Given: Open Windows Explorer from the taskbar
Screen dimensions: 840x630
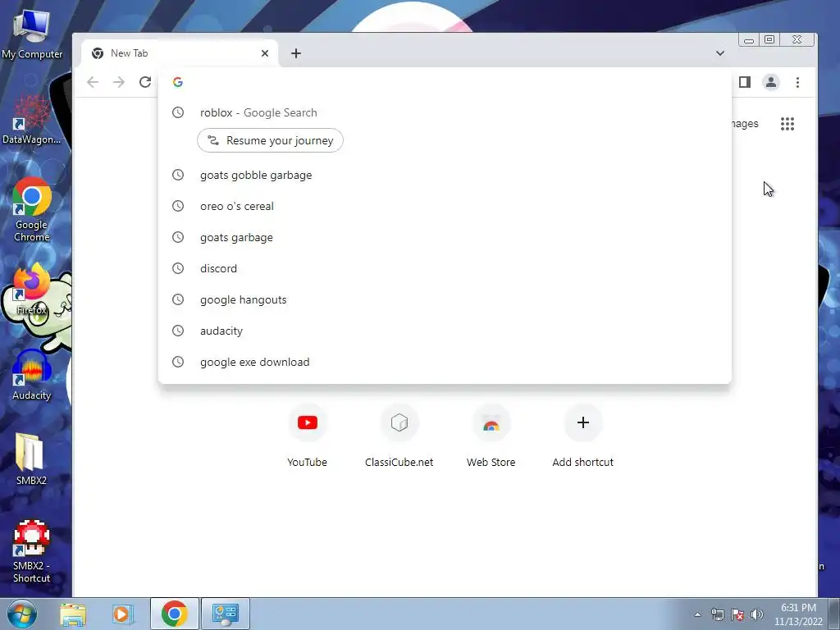Looking at the screenshot, I should click(x=73, y=614).
